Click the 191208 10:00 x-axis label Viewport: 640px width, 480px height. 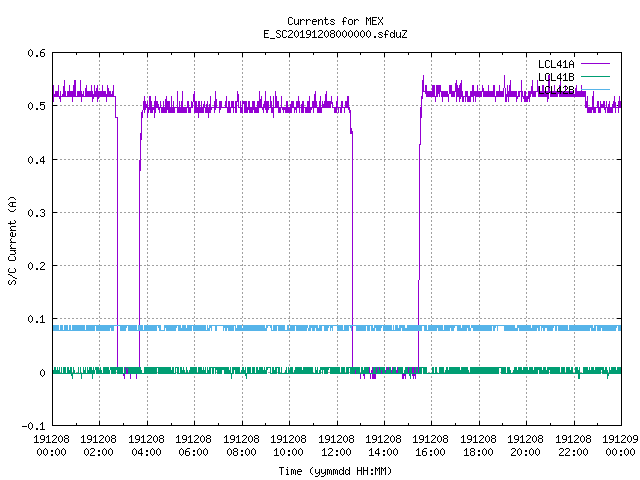[x=288, y=445]
